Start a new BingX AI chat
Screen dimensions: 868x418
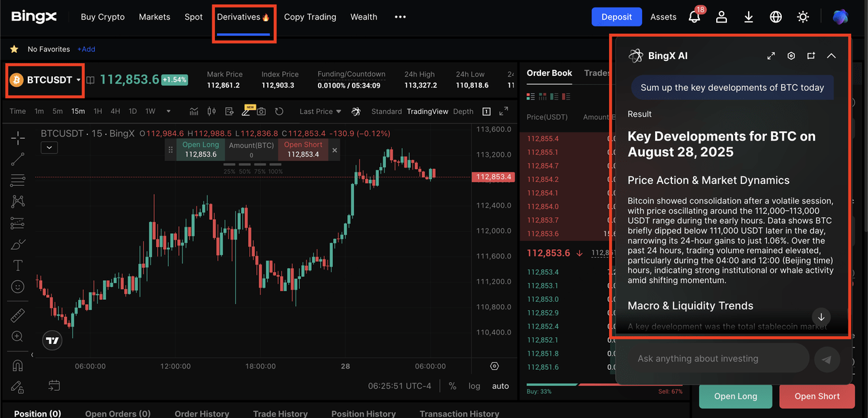click(811, 56)
